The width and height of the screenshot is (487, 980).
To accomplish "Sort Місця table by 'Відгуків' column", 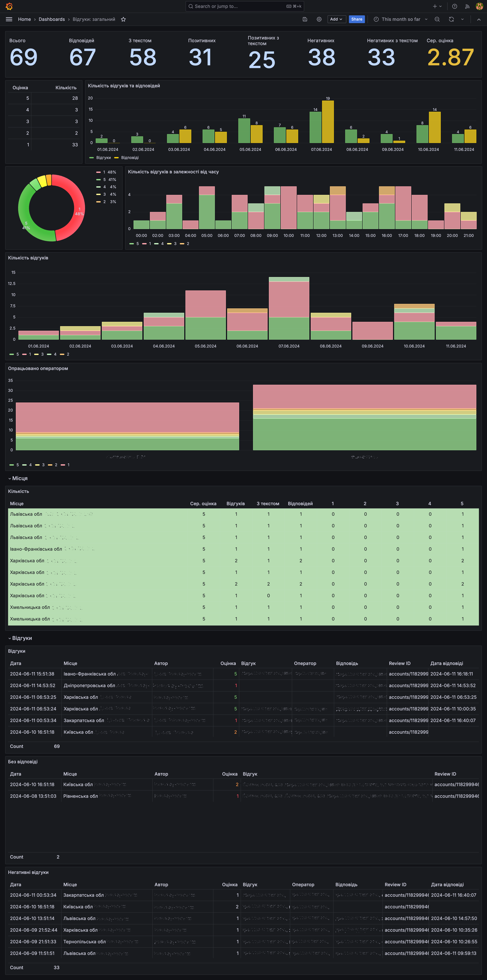I will point(236,504).
